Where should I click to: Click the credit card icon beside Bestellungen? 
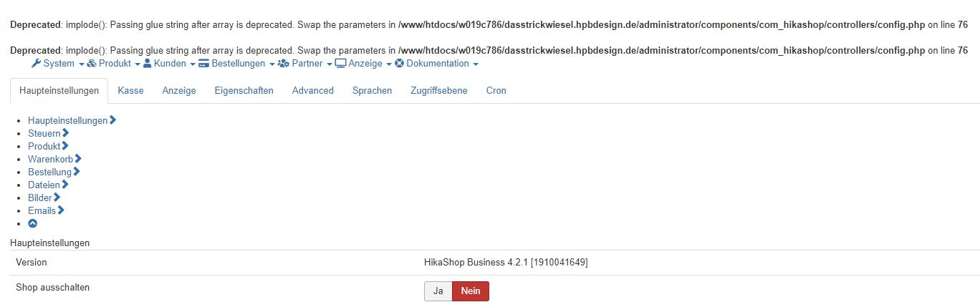point(203,63)
